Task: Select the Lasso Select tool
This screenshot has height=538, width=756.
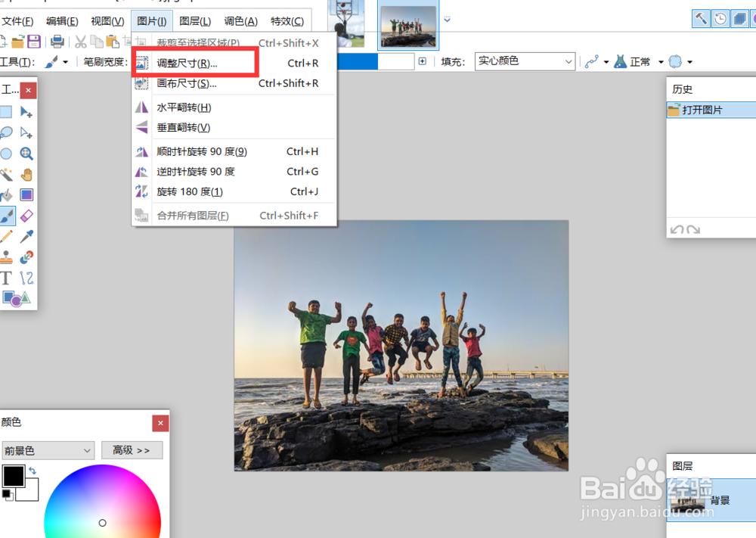Action: pos(6,132)
